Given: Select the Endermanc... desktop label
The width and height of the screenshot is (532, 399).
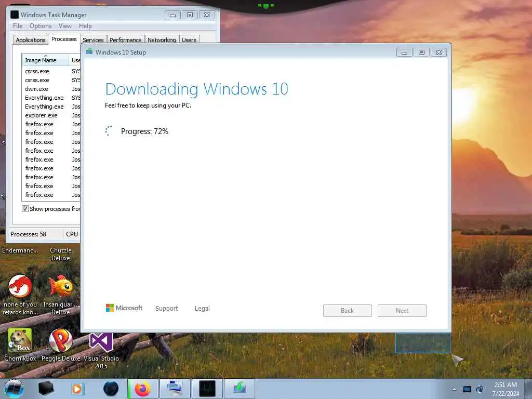Looking at the screenshot, I should click(x=20, y=250).
